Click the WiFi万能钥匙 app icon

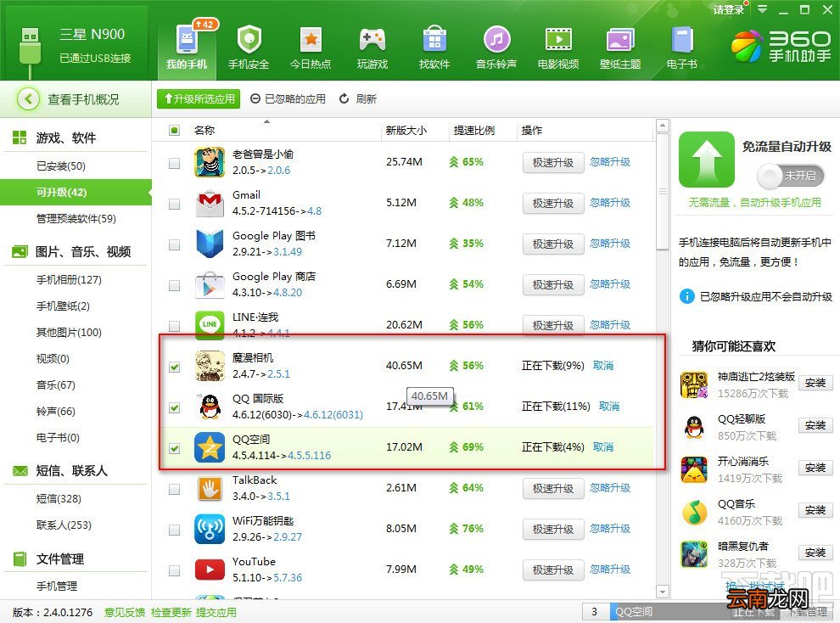(x=210, y=529)
